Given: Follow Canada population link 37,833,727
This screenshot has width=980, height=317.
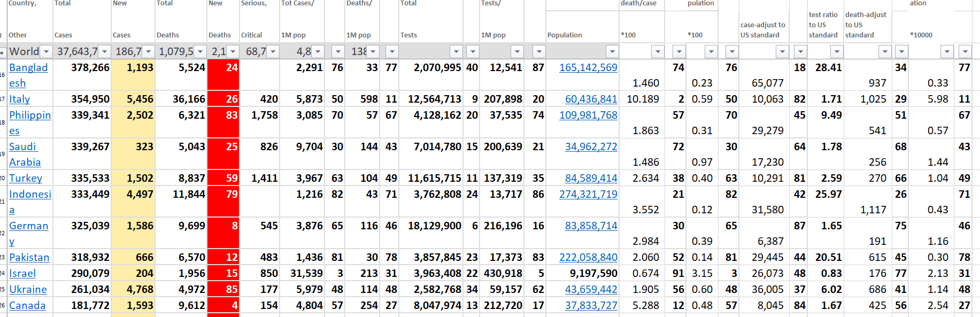Looking at the screenshot, I should 591,305.
